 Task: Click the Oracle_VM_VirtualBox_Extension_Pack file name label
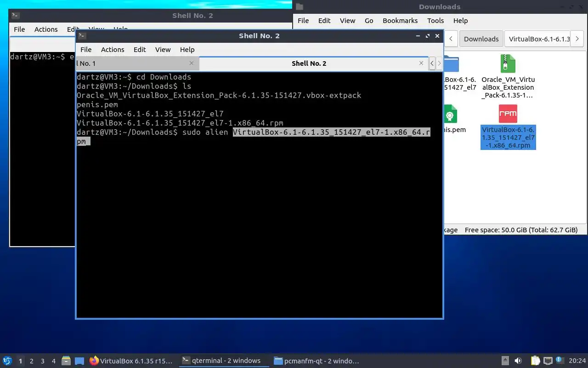[508, 87]
